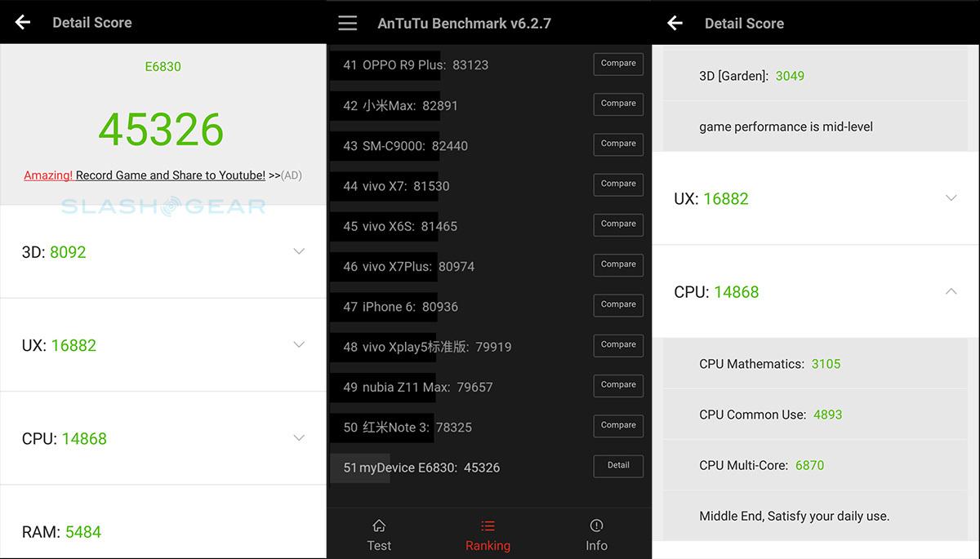The width and height of the screenshot is (980, 559).
Task: Open Detail for myDevice E6830
Action: tap(618, 466)
